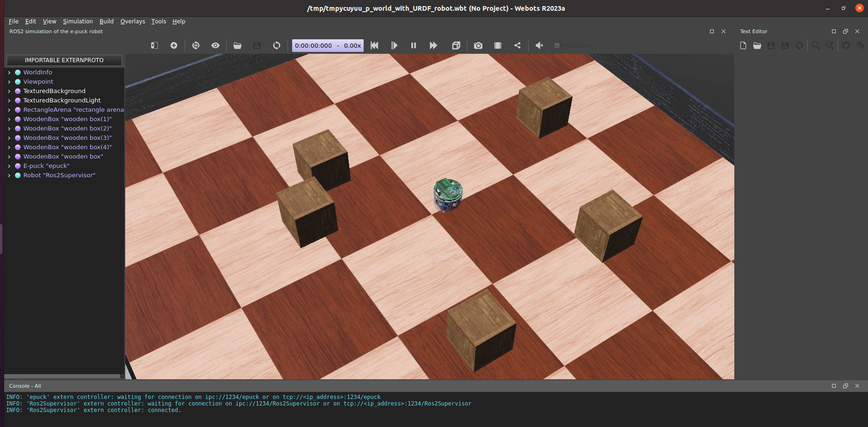Share the simulation using the share icon
This screenshot has width=868, height=427.
517,45
